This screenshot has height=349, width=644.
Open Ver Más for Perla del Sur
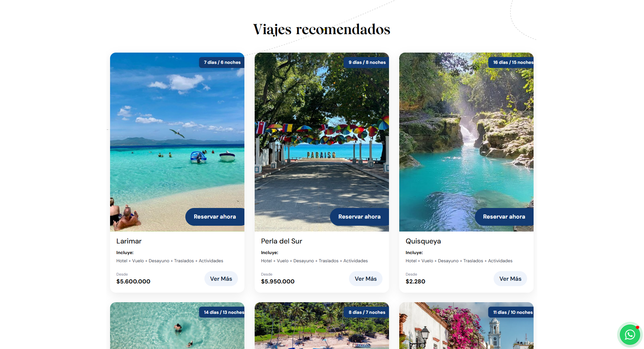[366, 279]
